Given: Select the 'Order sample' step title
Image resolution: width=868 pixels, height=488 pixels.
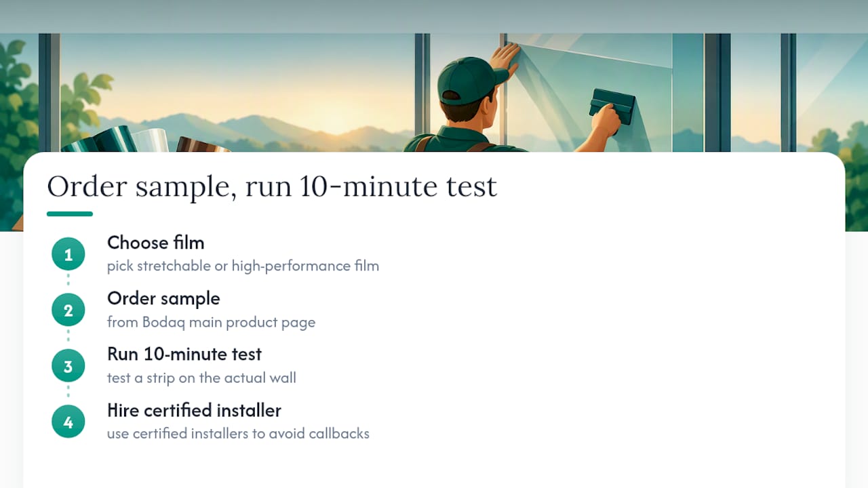Looking at the screenshot, I should pos(163,298).
